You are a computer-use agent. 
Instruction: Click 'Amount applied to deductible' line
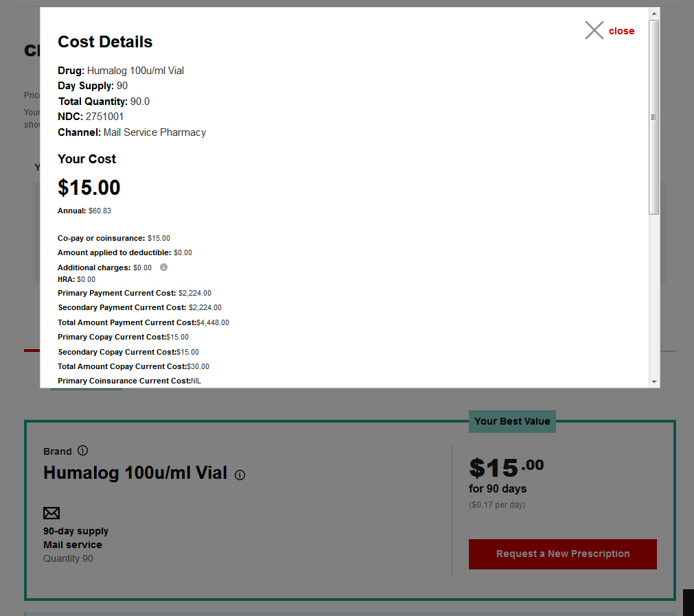pos(125,252)
